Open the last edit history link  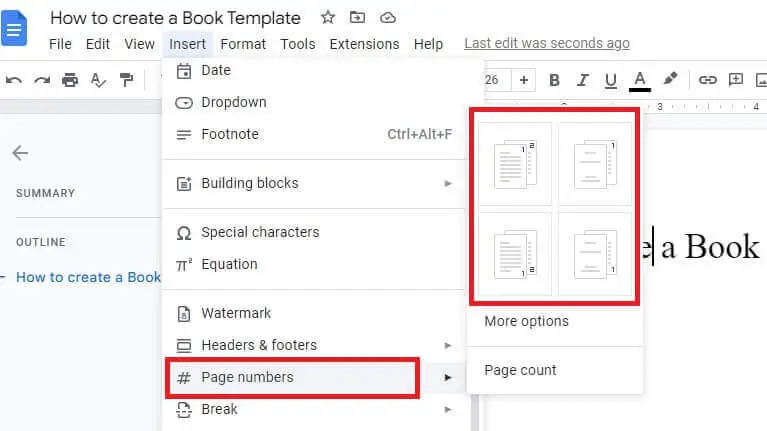pyautogui.click(x=547, y=44)
